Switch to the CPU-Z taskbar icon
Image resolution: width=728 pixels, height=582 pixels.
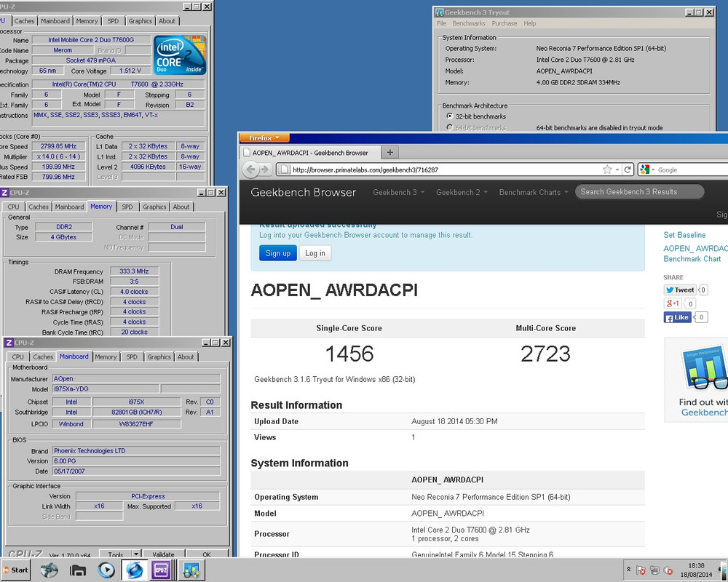click(161, 570)
